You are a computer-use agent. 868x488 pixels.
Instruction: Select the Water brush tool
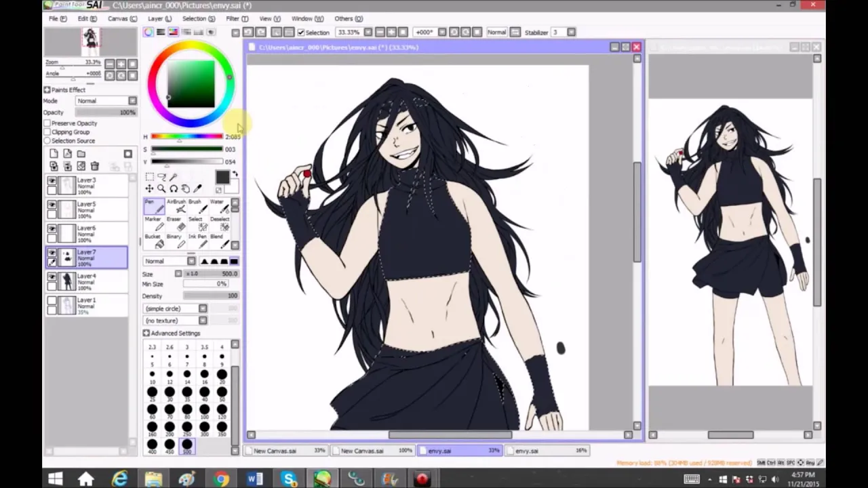[218, 206]
